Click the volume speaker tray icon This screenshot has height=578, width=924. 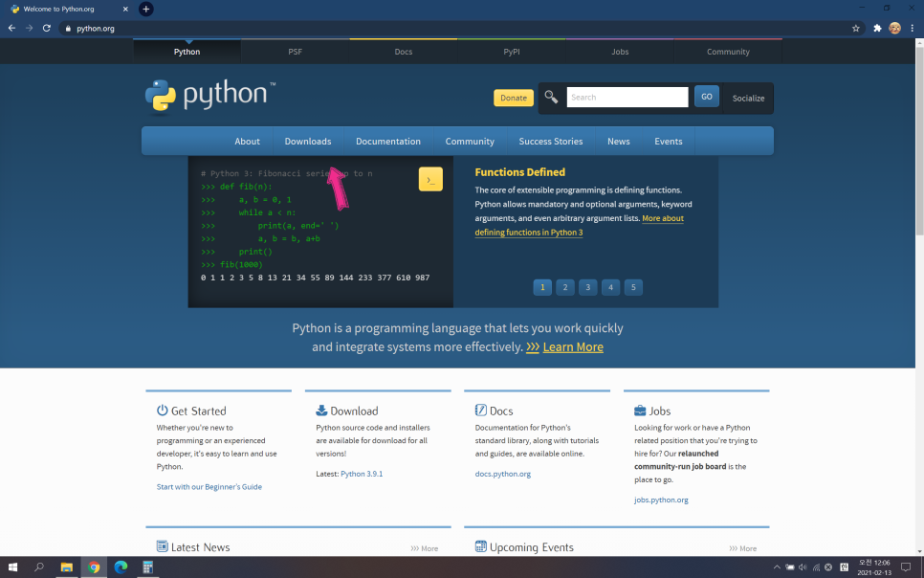pyautogui.click(x=803, y=567)
